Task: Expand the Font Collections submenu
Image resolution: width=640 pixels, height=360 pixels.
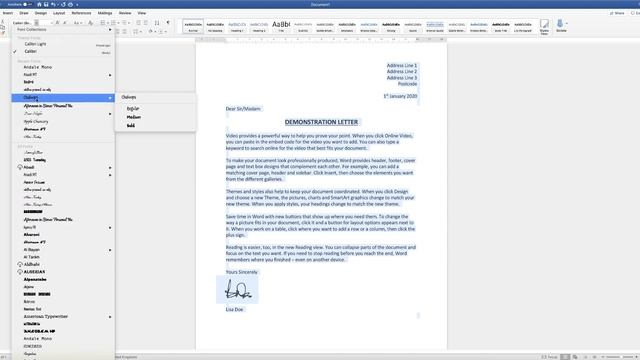Action: (x=63, y=30)
